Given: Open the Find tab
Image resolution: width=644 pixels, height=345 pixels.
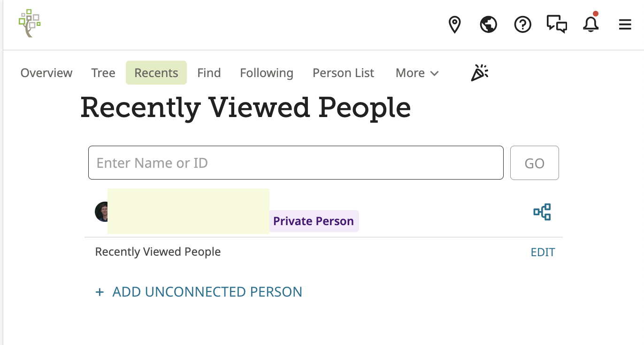Looking at the screenshot, I should click(209, 73).
